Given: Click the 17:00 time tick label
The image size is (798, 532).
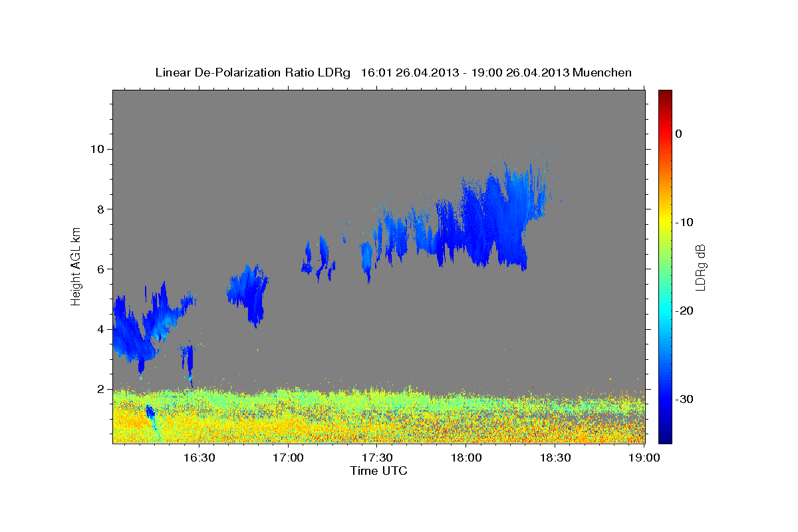Looking at the screenshot, I should coord(288,458).
